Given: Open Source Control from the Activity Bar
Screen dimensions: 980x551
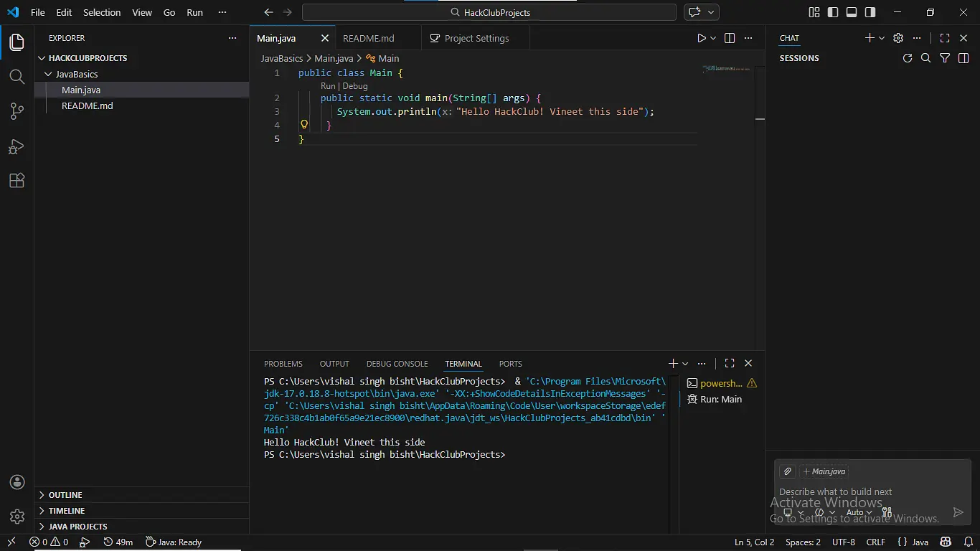Looking at the screenshot, I should coord(17,111).
